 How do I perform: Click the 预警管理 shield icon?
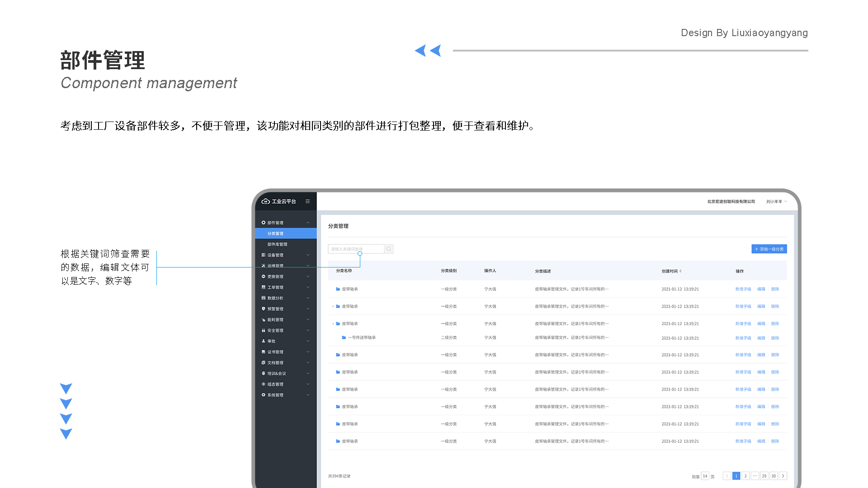(264, 309)
